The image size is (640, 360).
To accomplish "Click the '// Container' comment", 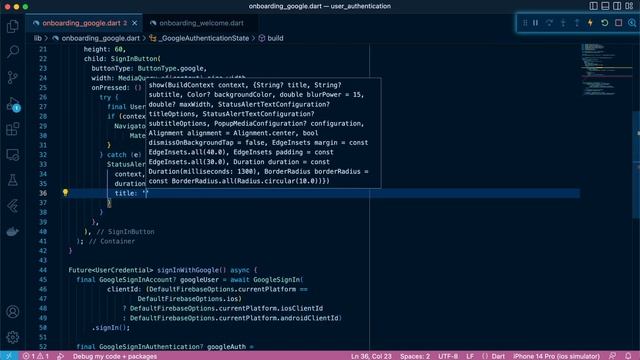I will point(112,241).
